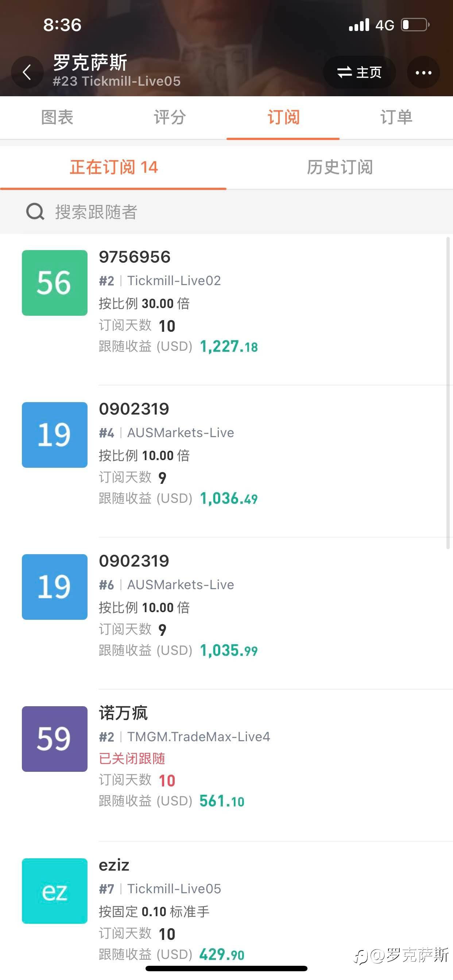The image size is (453, 980).
Task: Tap the 主页 switch button
Action: click(359, 72)
